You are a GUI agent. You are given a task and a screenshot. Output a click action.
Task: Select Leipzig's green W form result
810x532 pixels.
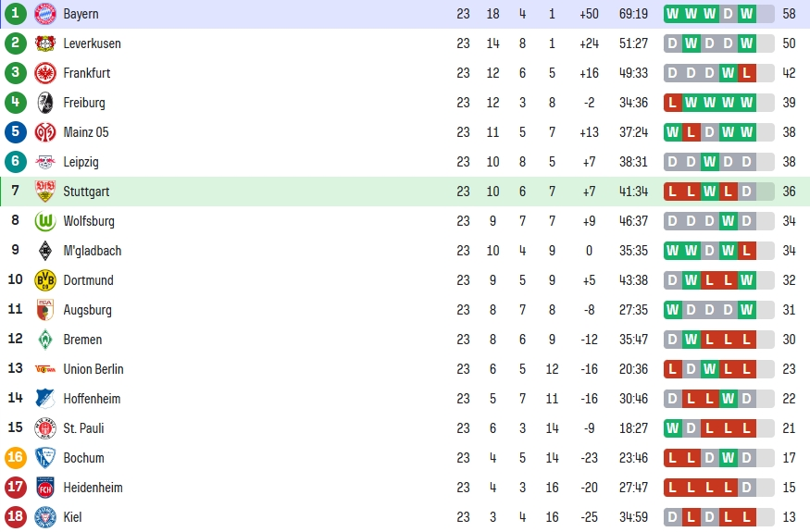[709, 162]
